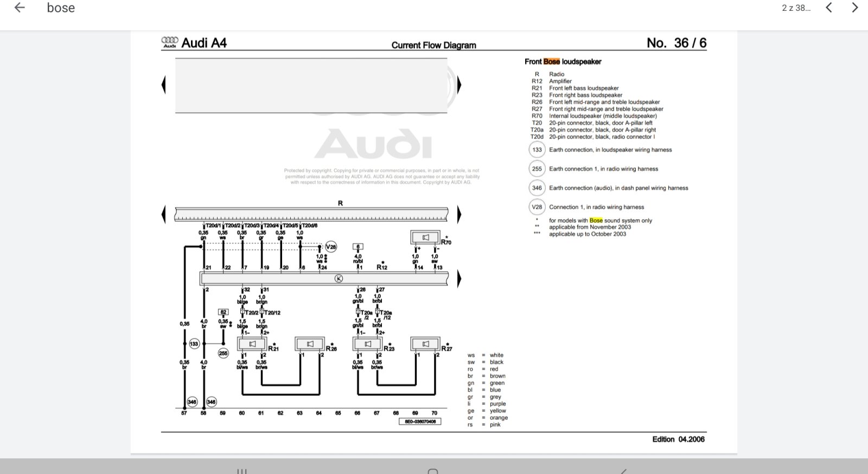Tap the circled V28 symbol in the legend
Image resolution: width=868 pixels, height=474 pixels.
tap(537, 207)
